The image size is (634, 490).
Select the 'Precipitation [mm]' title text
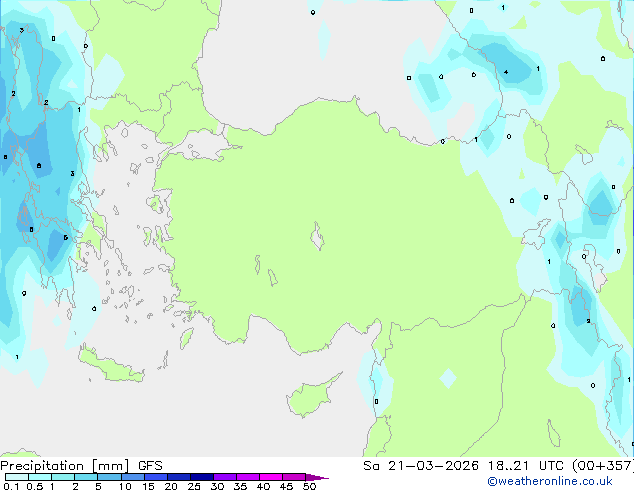point(65,466)
